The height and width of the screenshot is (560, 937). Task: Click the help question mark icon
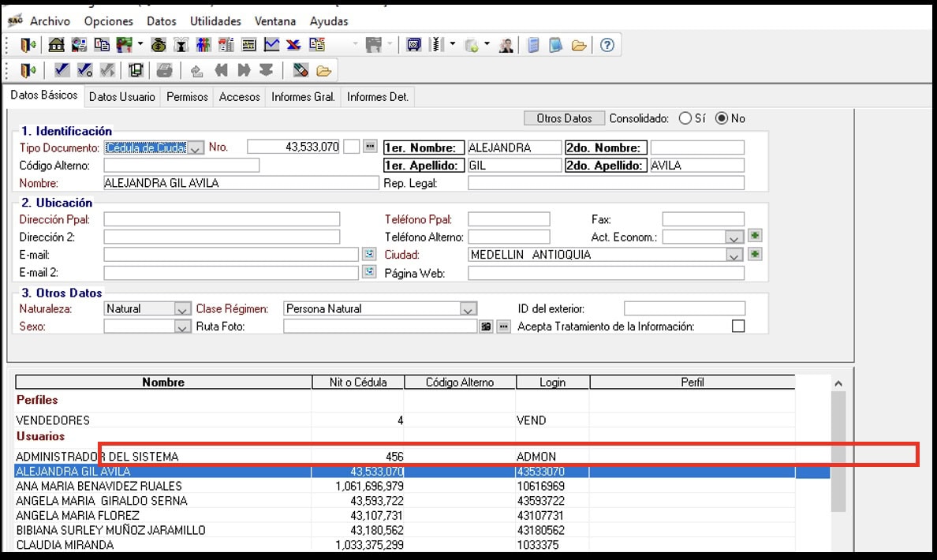coord(607,45)
